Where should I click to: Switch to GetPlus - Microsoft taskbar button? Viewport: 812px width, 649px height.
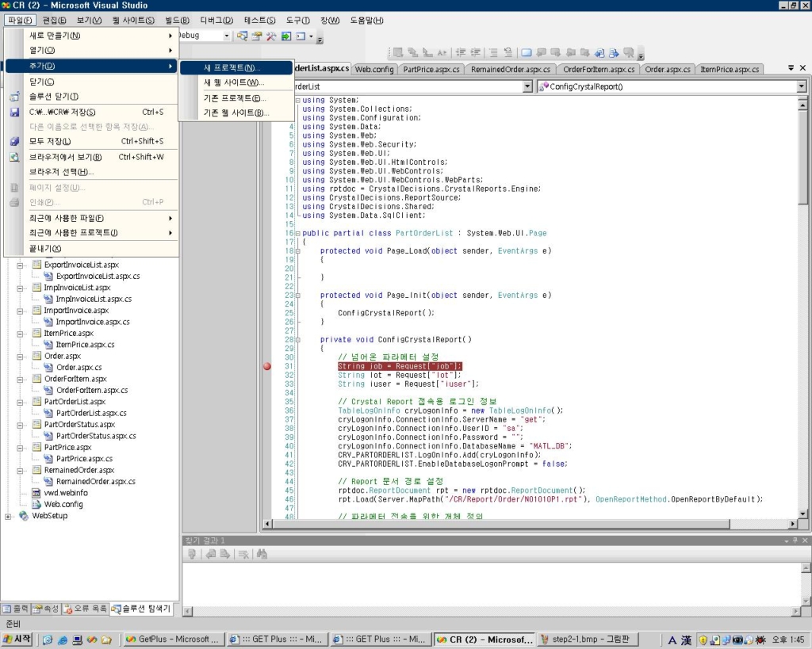pyautogui.click(x=173, y=639)
